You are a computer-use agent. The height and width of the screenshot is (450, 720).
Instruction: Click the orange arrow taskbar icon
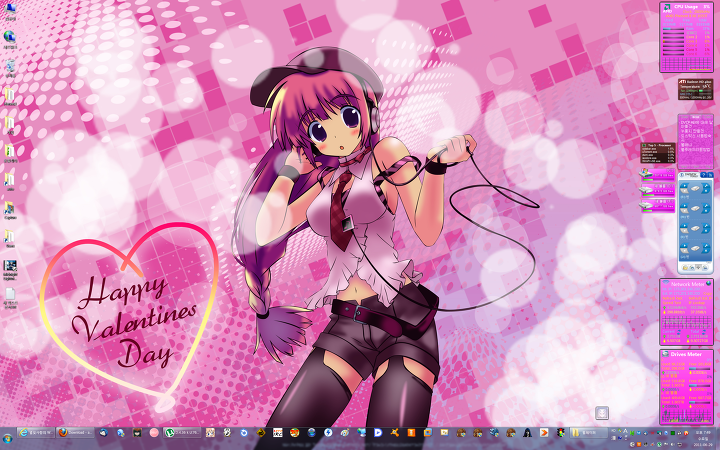tap(544, 433)
